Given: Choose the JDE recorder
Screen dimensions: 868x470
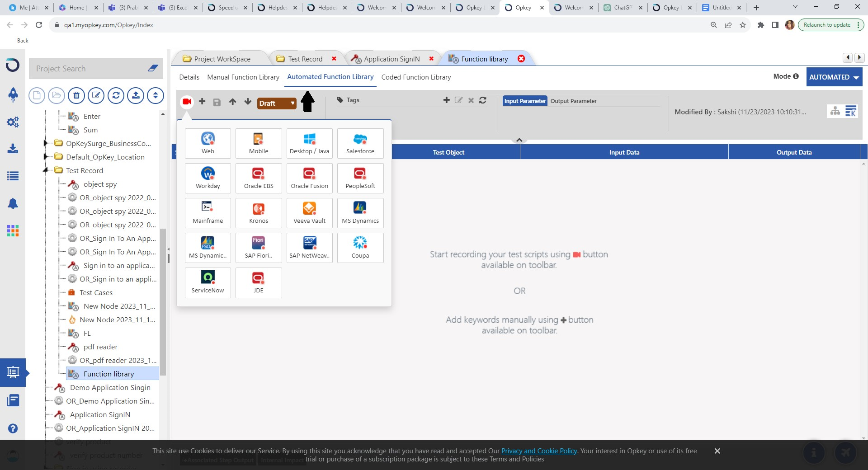Looking at the screenshot, I should click(x=259, y=282).
